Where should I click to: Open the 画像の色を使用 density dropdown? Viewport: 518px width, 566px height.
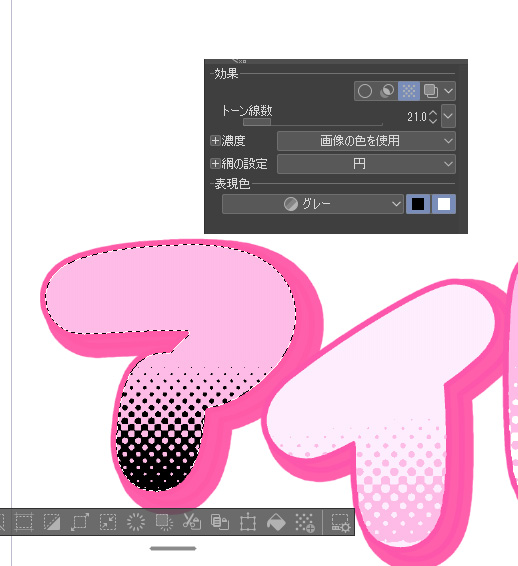coord(366,141)
